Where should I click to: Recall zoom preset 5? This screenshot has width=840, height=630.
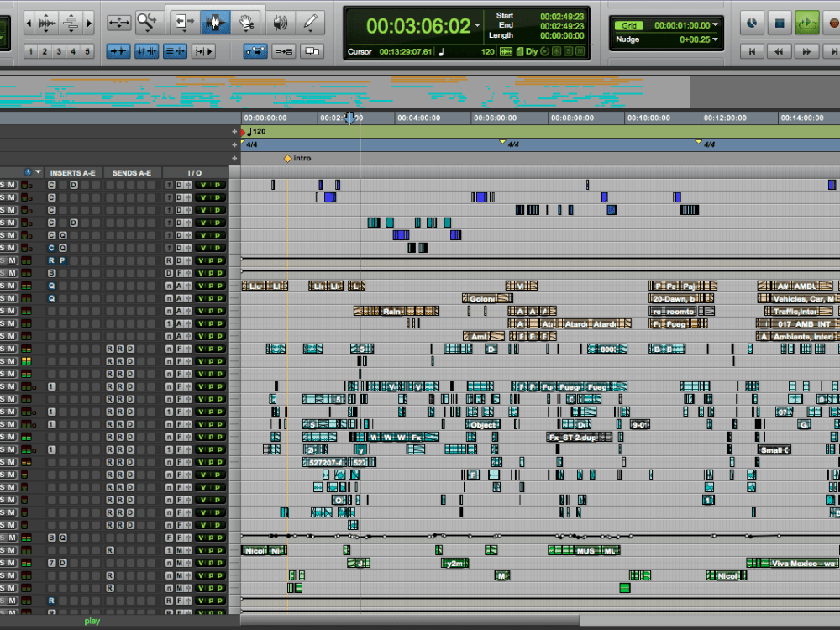[87, 51]
